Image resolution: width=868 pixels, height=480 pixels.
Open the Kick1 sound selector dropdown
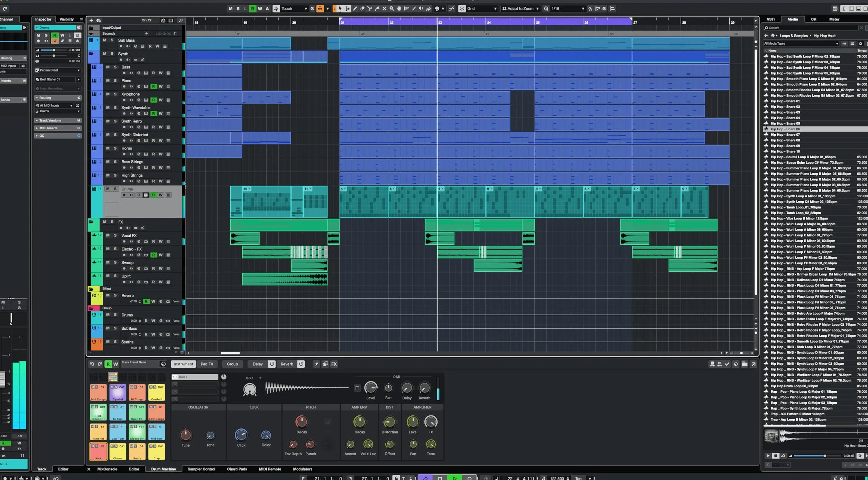(x=260, y=378)
